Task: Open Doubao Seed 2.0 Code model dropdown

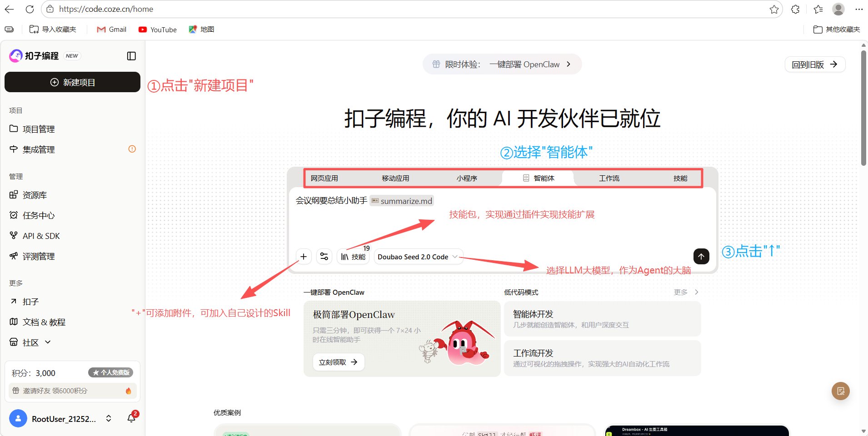Action: (418, 257)
